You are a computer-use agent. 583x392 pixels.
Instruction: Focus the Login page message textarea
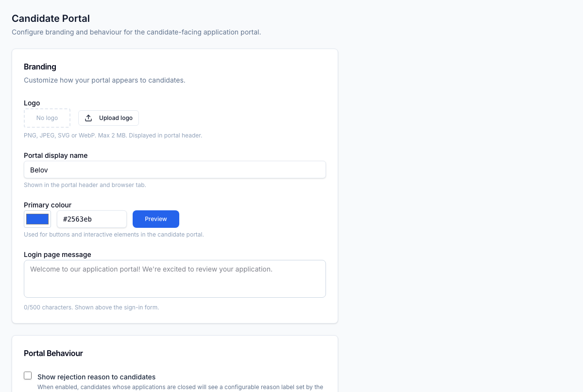pos(175,279)
